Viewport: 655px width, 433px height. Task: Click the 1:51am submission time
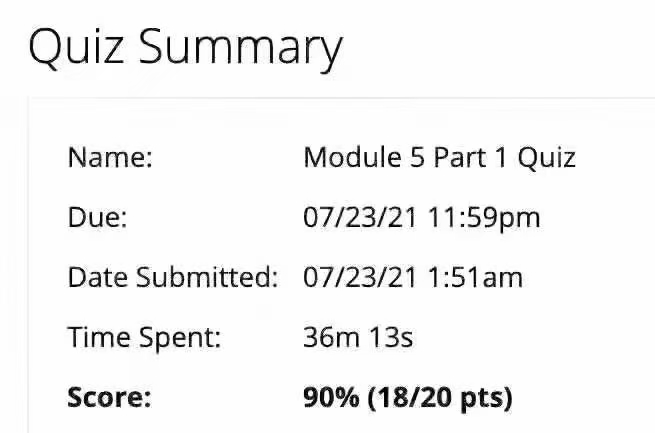[x=476, y=278]
